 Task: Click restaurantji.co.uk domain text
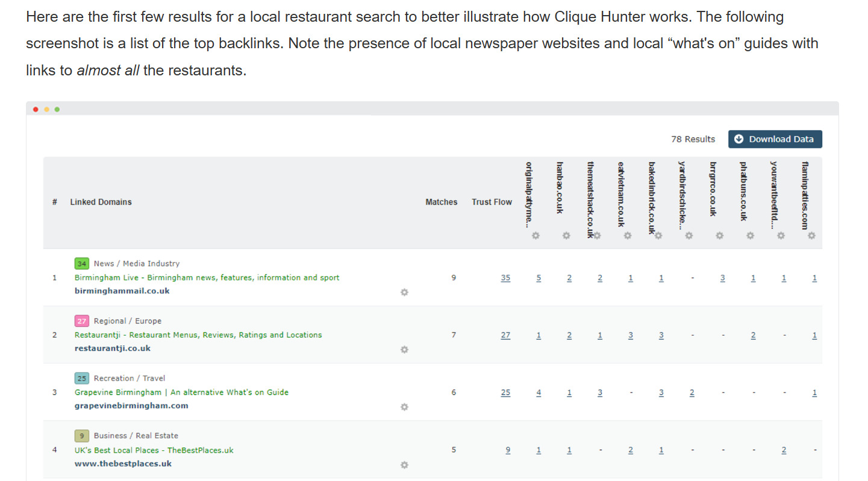[x=113, y=348]
